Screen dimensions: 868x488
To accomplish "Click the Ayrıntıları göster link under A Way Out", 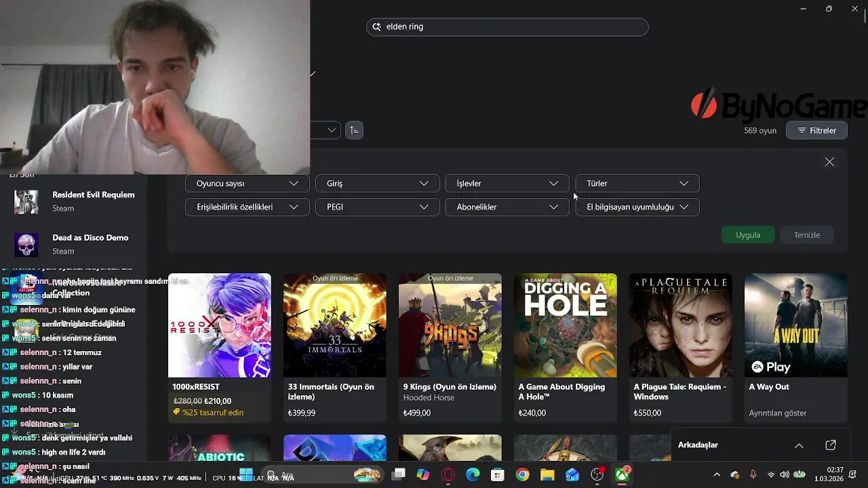I will click(x=777, y=413).
